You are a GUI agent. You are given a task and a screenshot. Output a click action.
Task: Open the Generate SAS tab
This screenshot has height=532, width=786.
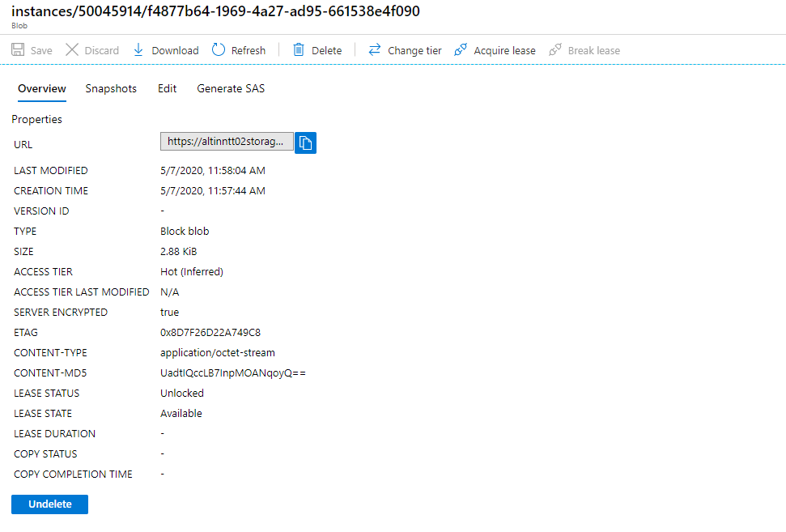[x=231, y=88]
